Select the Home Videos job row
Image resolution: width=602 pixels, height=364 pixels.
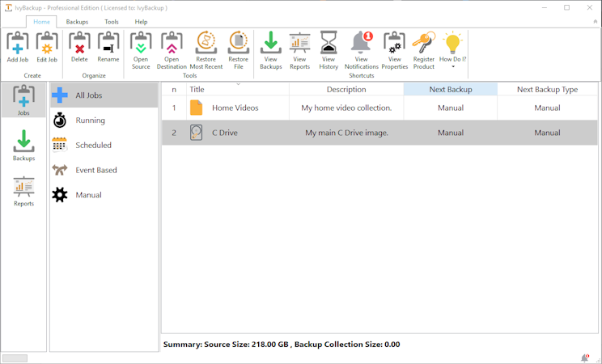379,108
